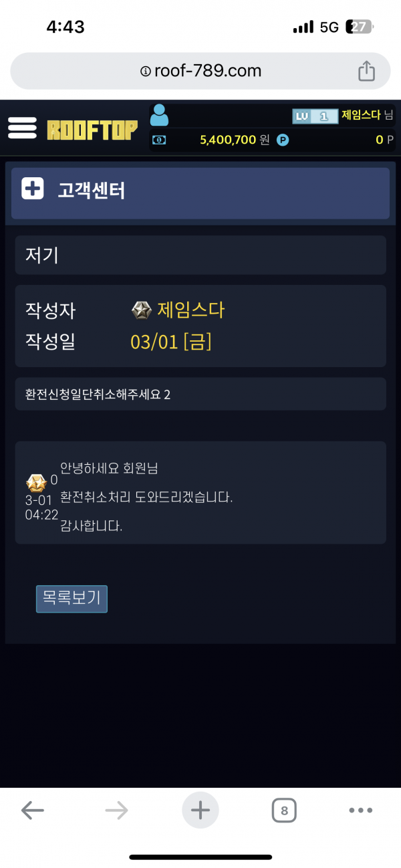Tap the ROOFTOP logo
Screen dimensions: 401x868
[92, 129]
